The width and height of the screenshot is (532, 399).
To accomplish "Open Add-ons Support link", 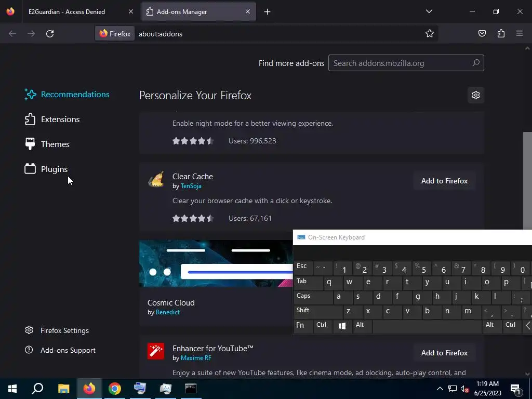I will pyautogui.click(x=60, y=350).
